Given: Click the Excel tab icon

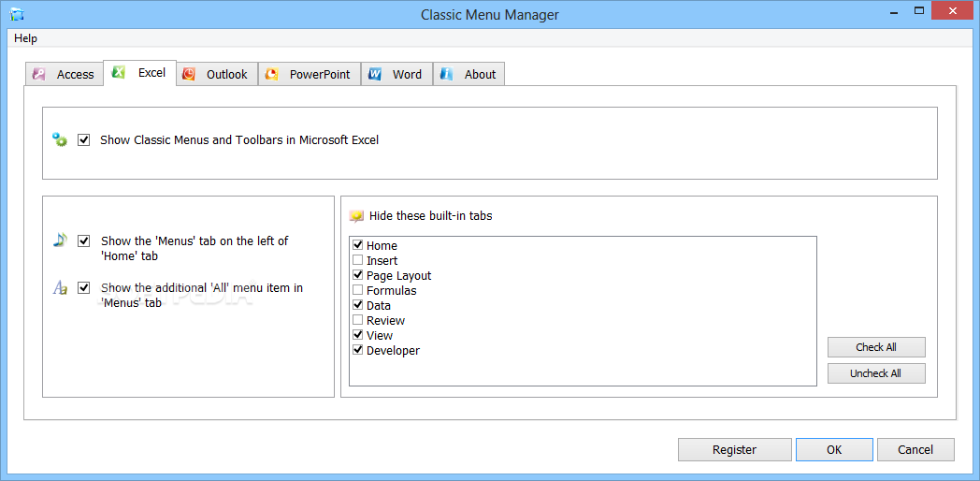Looking at the screenshot, I should [119, 72].
